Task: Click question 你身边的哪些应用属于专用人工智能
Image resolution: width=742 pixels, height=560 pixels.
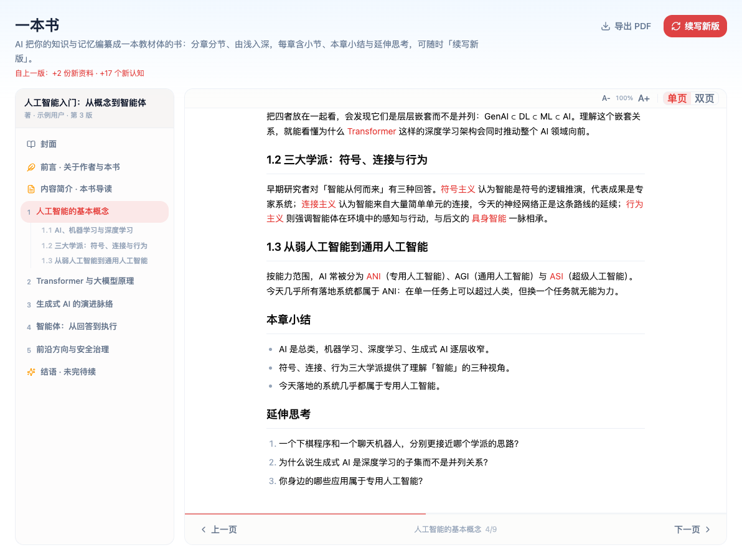Action: pos(350,482)
